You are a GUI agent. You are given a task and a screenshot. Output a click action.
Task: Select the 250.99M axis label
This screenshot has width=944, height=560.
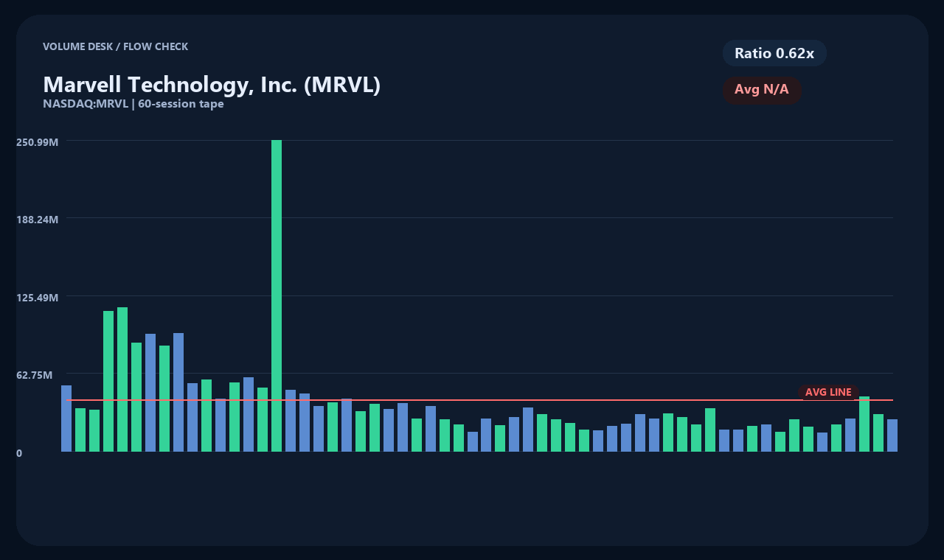point(37,141)
